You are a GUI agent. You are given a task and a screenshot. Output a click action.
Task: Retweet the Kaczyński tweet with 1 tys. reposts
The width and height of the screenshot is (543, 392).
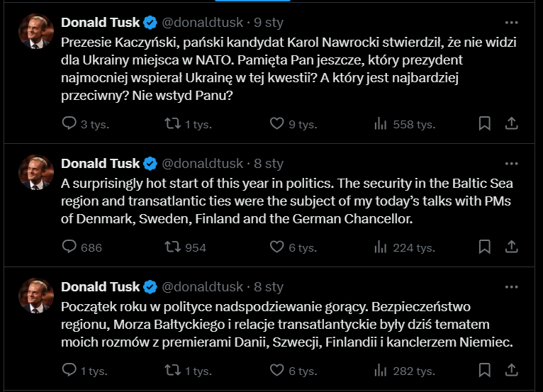coord(172,124)
